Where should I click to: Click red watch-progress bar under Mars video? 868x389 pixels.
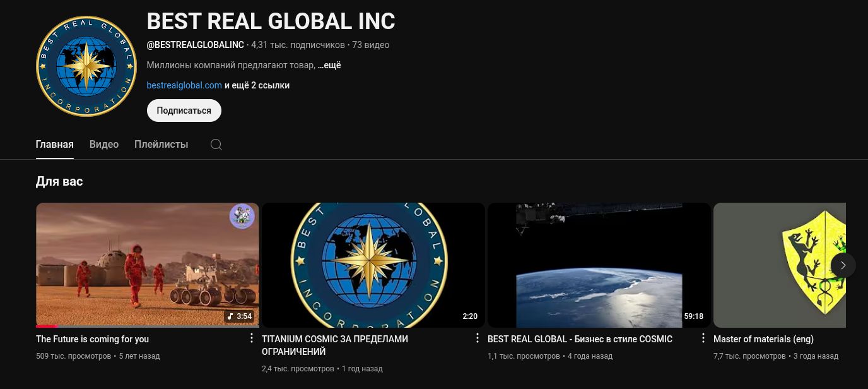(47, 326)
